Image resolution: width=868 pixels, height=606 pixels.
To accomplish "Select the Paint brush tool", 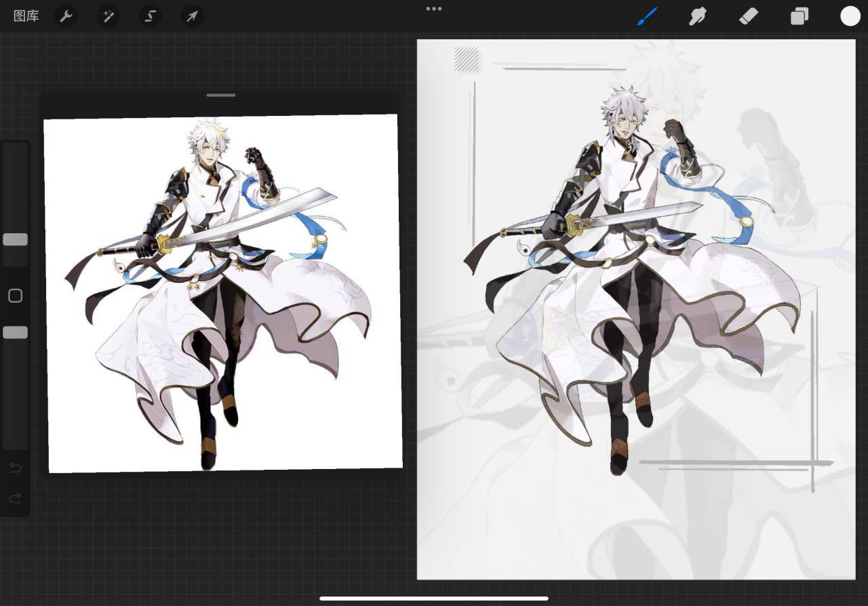I will pyautogui.click(x=647, y=16).
